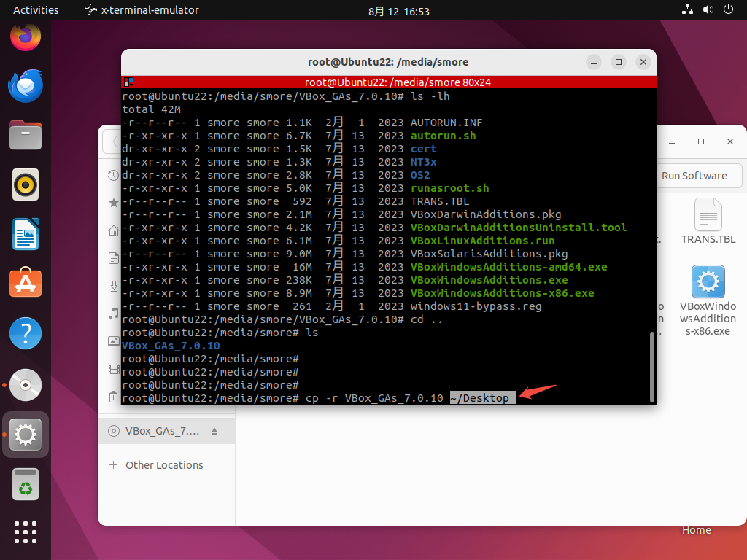Click 'total 42M' line in terminal

(x=152, y=109)
